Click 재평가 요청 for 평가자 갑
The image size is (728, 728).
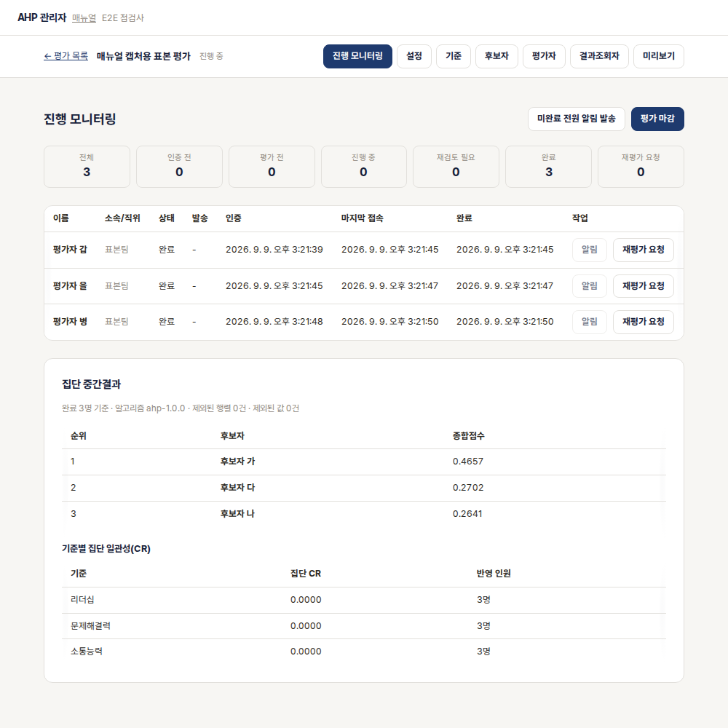point(644,250)
